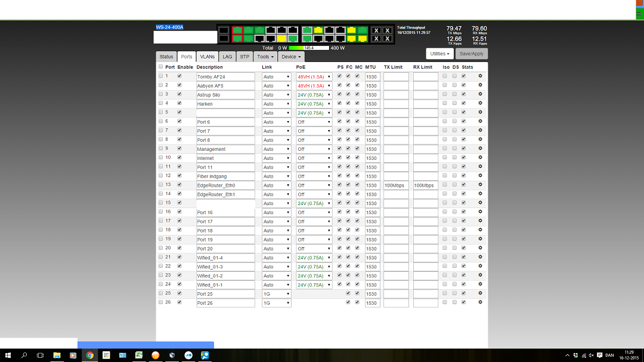Disable the Enable checkbox for Astrup Silo

pyautogui.click(x=179, y=94)
